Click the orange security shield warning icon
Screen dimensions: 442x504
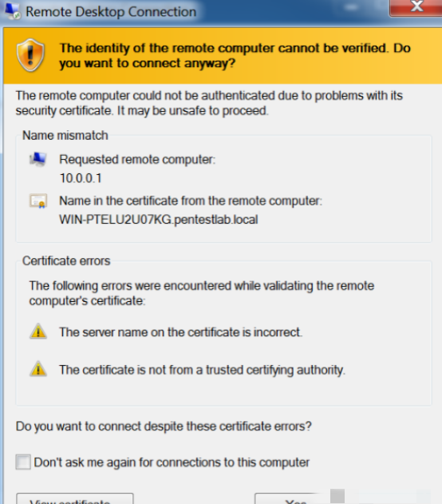click(30, 55)
